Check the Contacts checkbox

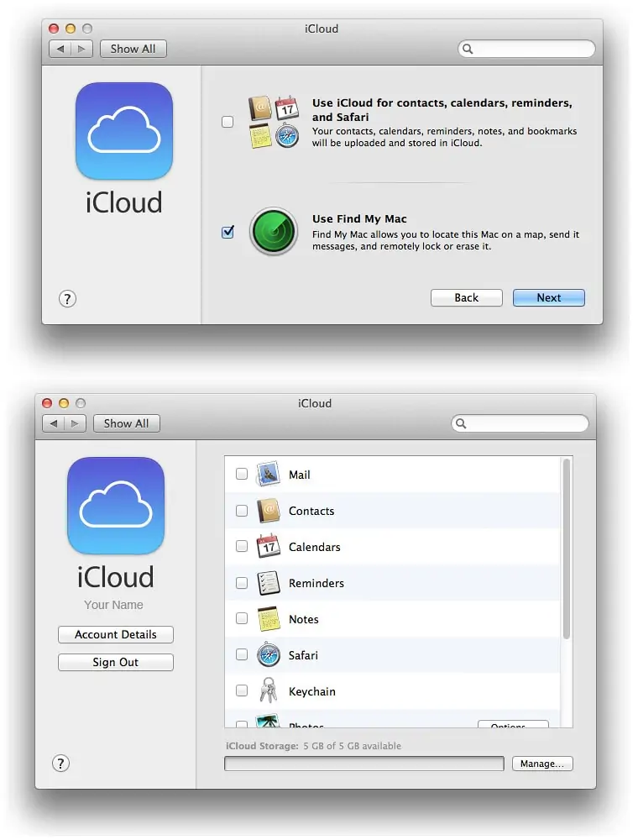[242, 511]
